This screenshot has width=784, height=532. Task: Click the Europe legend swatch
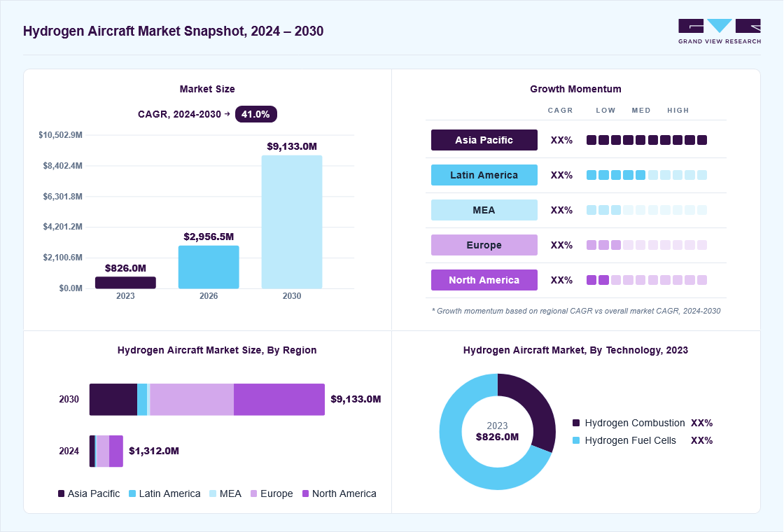pos(254,493)
